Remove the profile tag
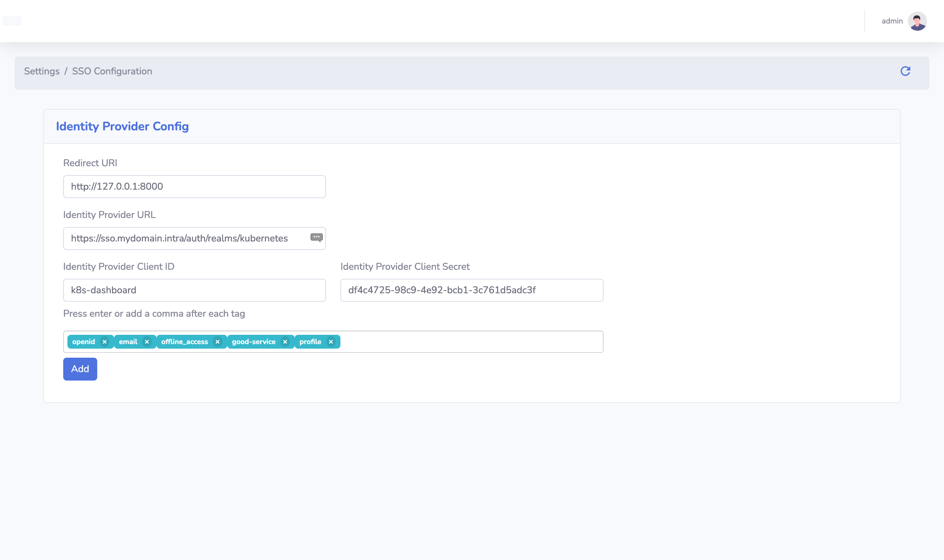 click(331, 342)
